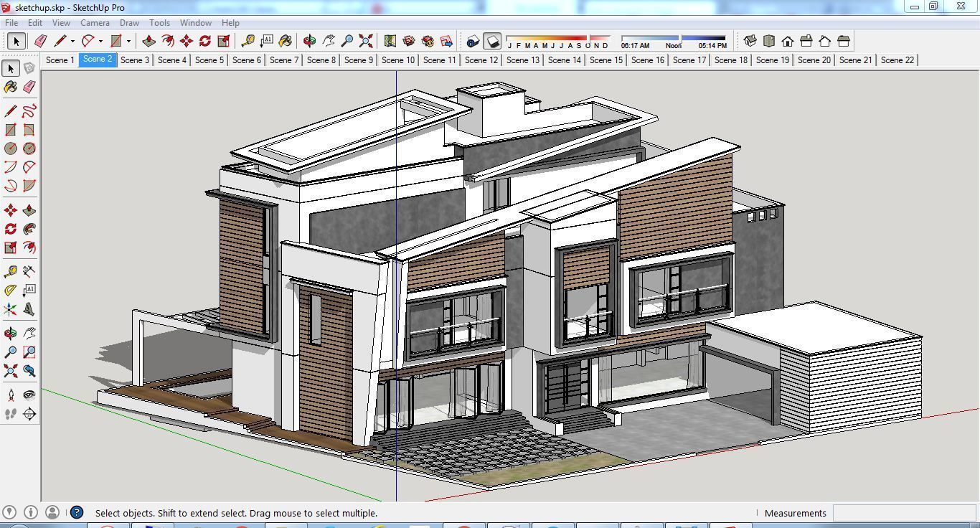Select Eraser tool in top toolbar
Screen dimensions: 980x528
pos(41,41)
